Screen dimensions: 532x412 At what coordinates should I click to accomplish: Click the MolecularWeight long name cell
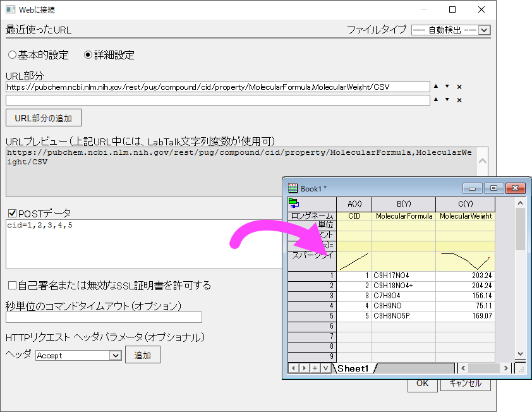pos(466,216)
